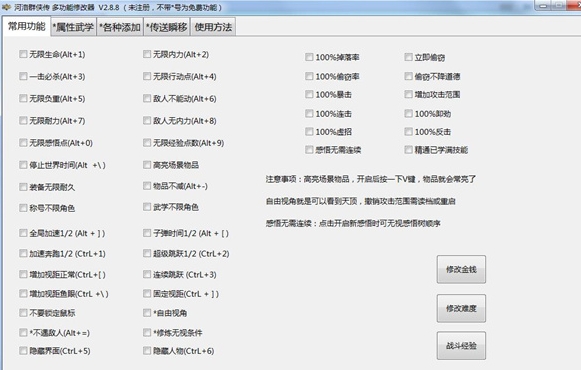Check 增加视距鱼眼 option
The image size is (581, 370).
click(23, 294)
